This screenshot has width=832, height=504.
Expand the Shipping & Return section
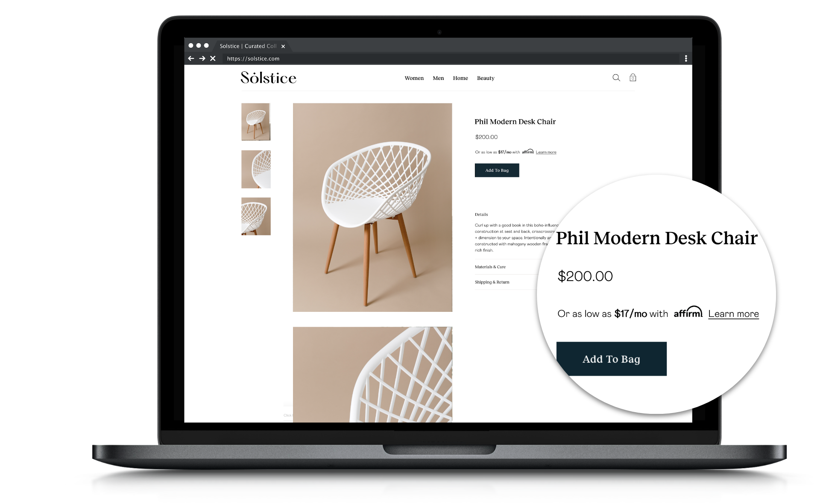[492, 282]
